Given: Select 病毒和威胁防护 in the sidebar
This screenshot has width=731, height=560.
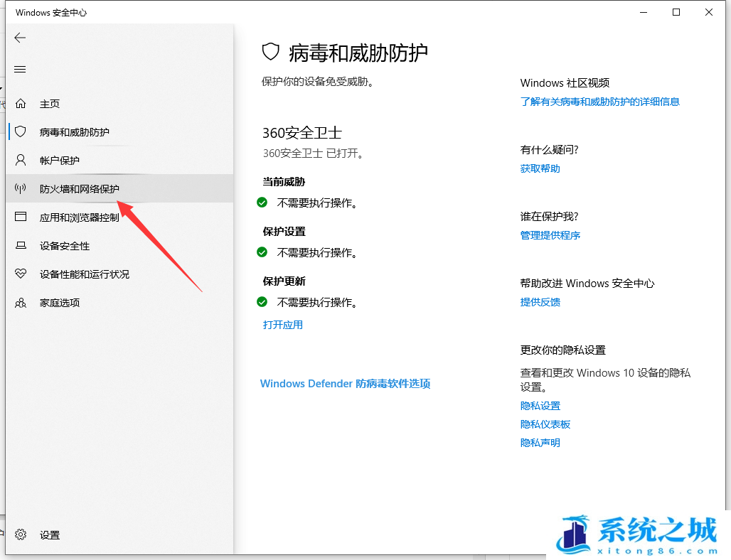Looking at the screenshot, I should [119, 132].
